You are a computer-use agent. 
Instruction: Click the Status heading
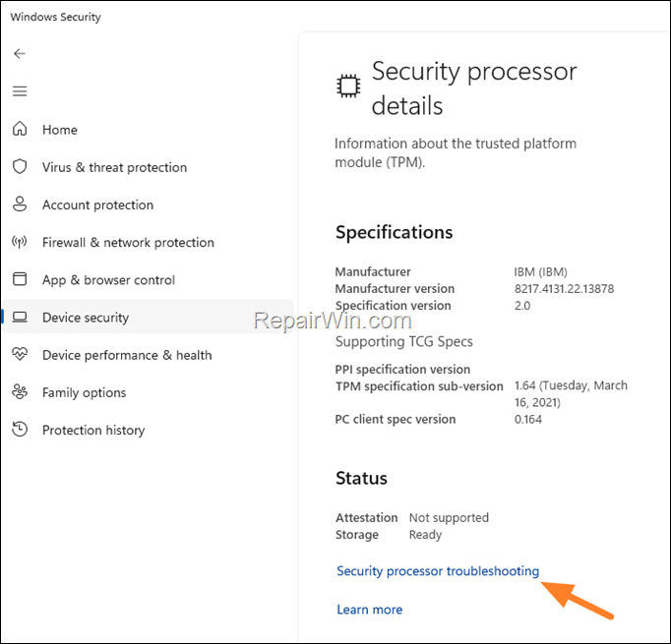[361, 478]
